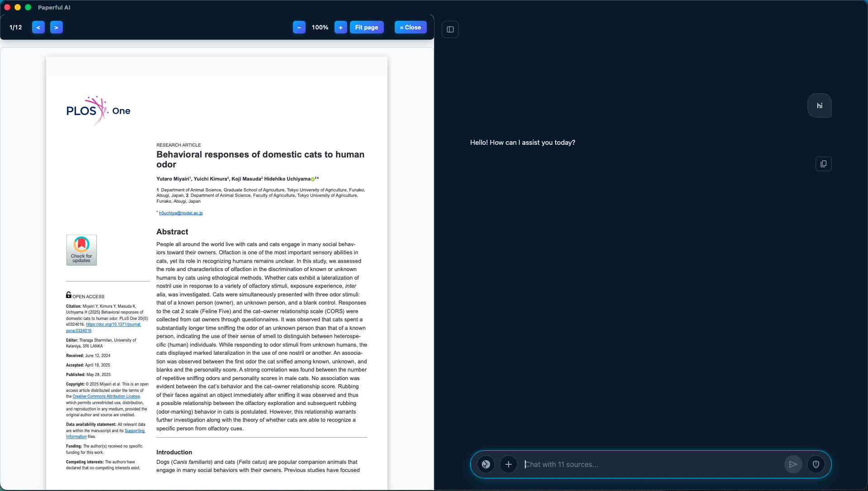Select the 'hi' user message bubble
868x491 pixels.
pyautogui.click(x=820, y=105)
